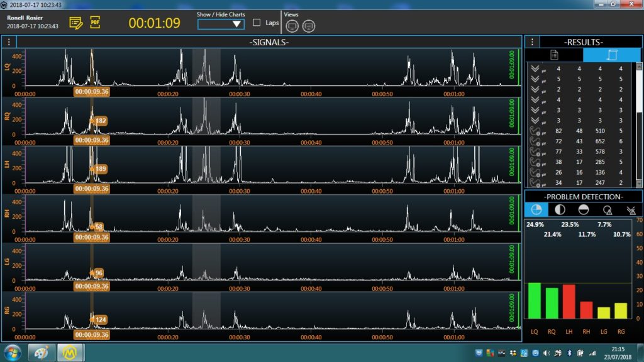This screenshot has width=644, height=362.
Task: Click the Ronell Rosier patient name
Action: [25, 18]
